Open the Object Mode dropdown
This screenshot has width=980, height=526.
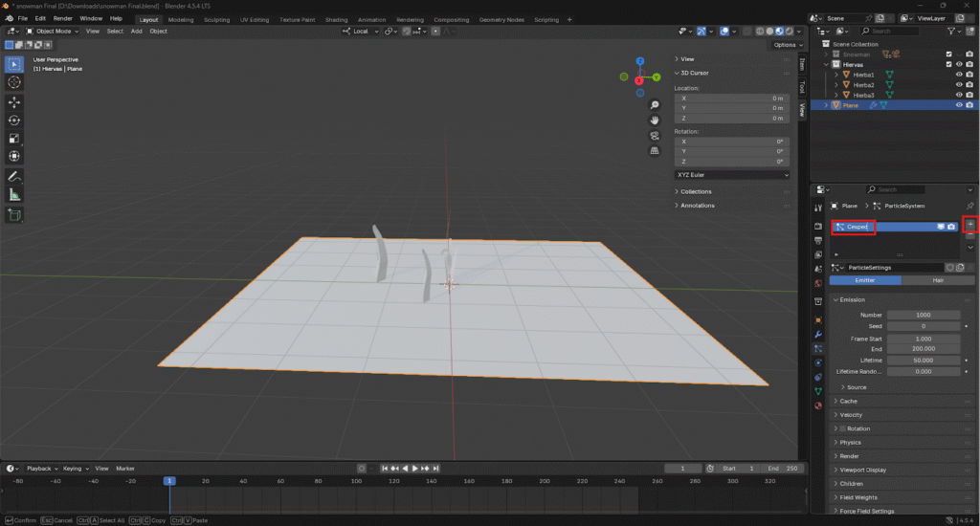pos(53,31)
